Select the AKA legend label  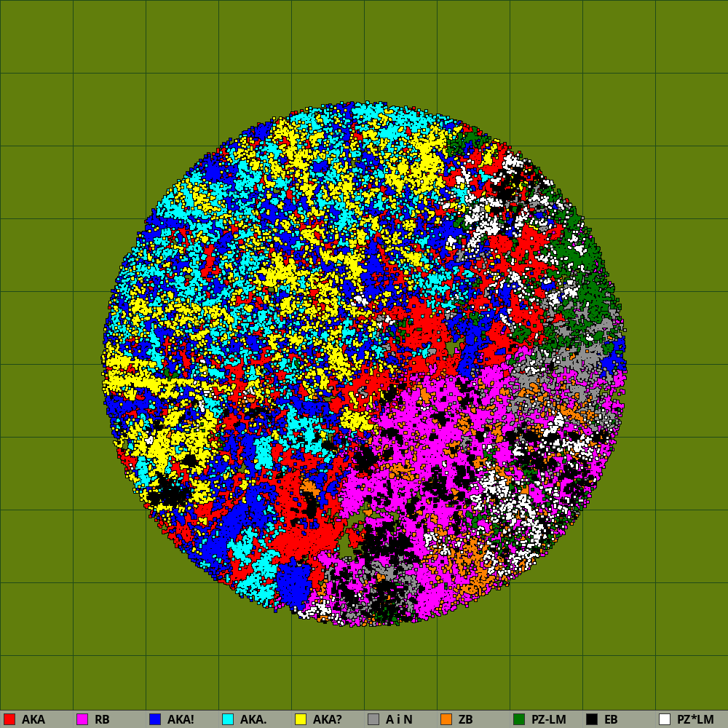click(33, 720)
